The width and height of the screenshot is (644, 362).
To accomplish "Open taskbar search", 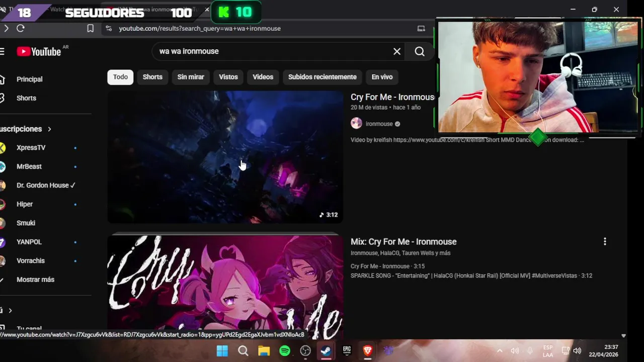I will (243, 351).
